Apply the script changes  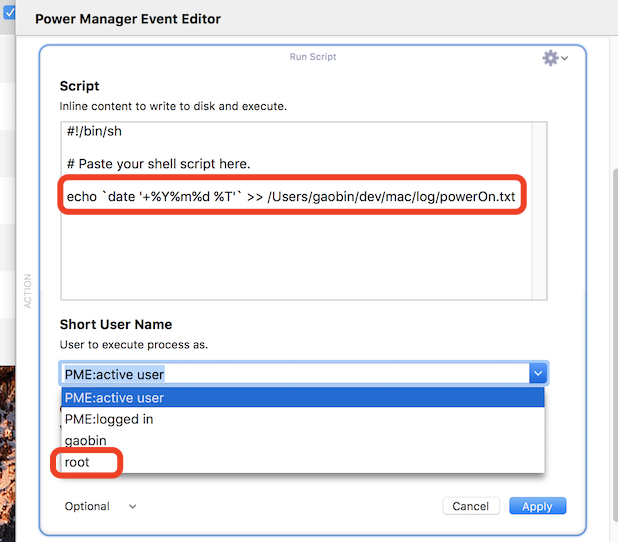coord(537,506)
